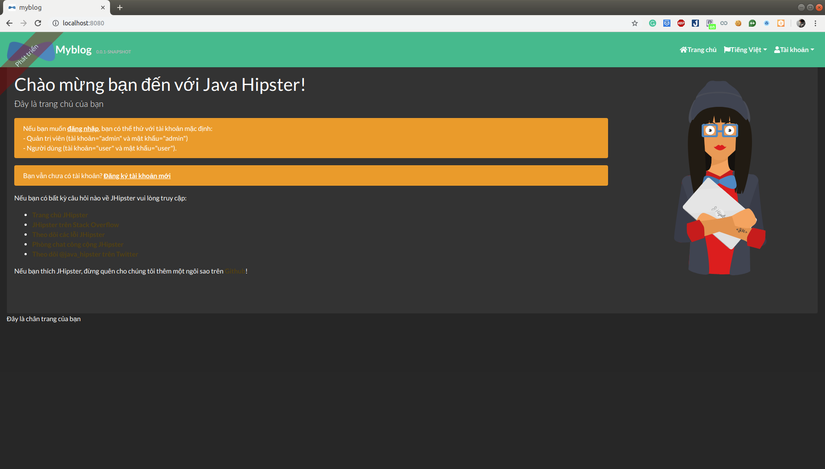
Task: Expand the Tài khoản account dropdown
Action: tap(794, 50)
